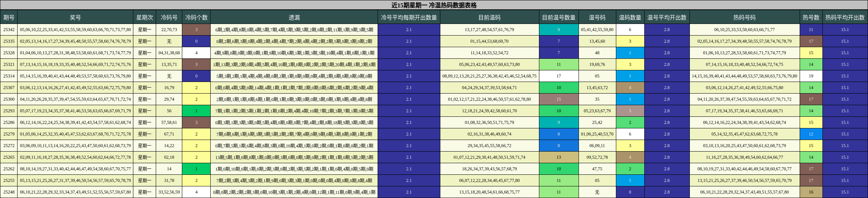This screenshot has width=868, height=198.
Task: Click cold numbers cell 04,31,38,68
Action: (169, 53)
